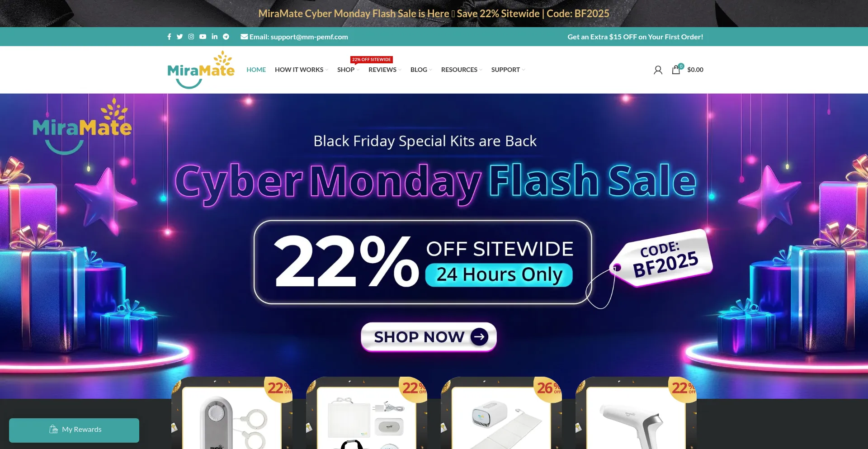The height and width of the screenshot is (449, 868).
Task: Open the LinkedIn social icon
Action: coord(214,37)
